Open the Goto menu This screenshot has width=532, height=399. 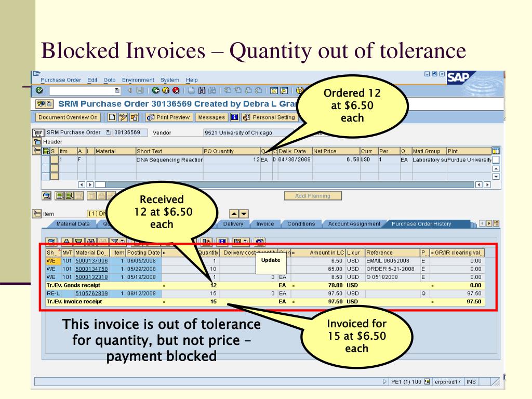110,80
